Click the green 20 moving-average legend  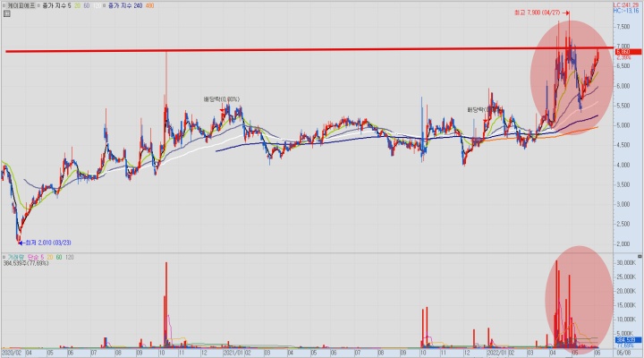click(77, 5)
